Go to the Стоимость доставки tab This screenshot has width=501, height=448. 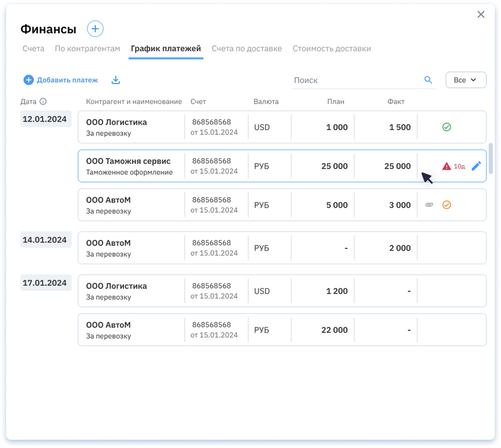(x=332, y=48)
